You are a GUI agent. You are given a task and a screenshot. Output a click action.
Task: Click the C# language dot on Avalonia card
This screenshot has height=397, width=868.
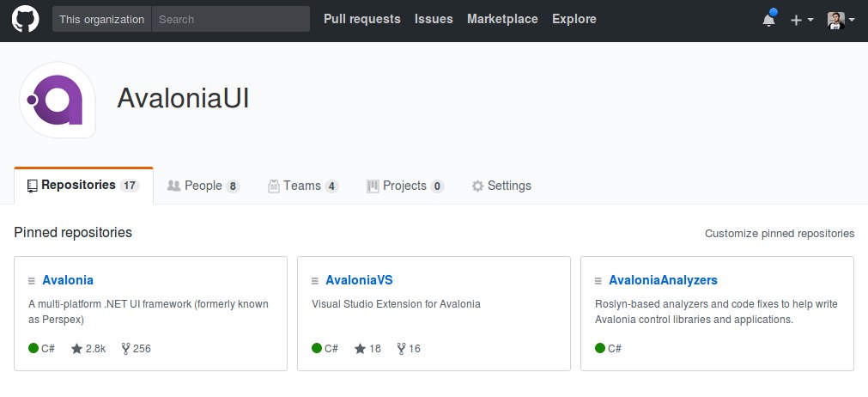[33, 348]
